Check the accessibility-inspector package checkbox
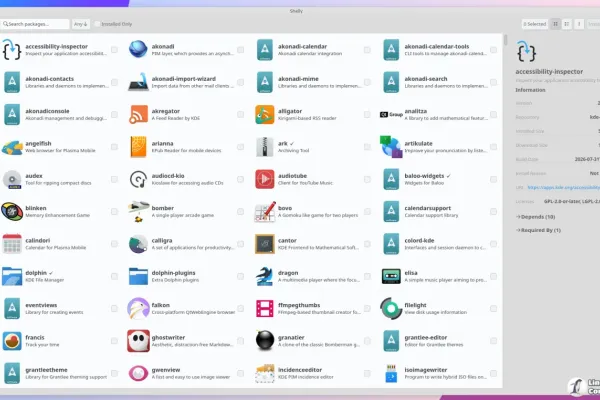 click(x=114, y=50)
